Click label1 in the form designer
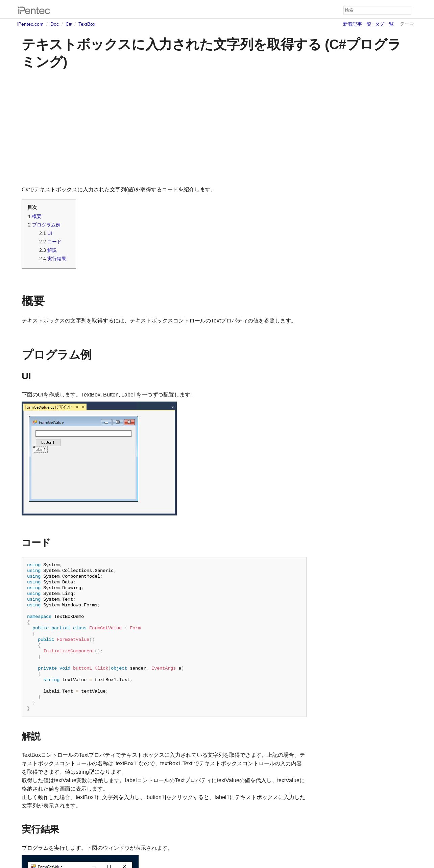 tap(41, 450)
